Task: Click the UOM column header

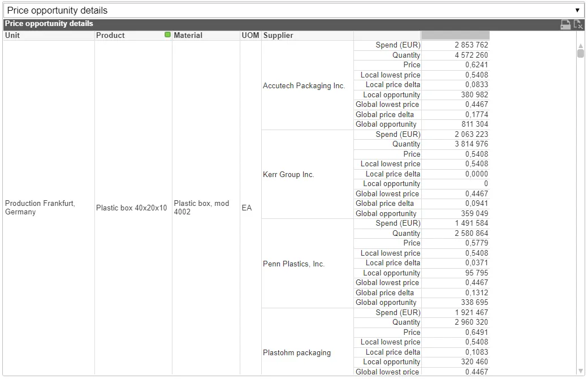Action: [250, 35]
